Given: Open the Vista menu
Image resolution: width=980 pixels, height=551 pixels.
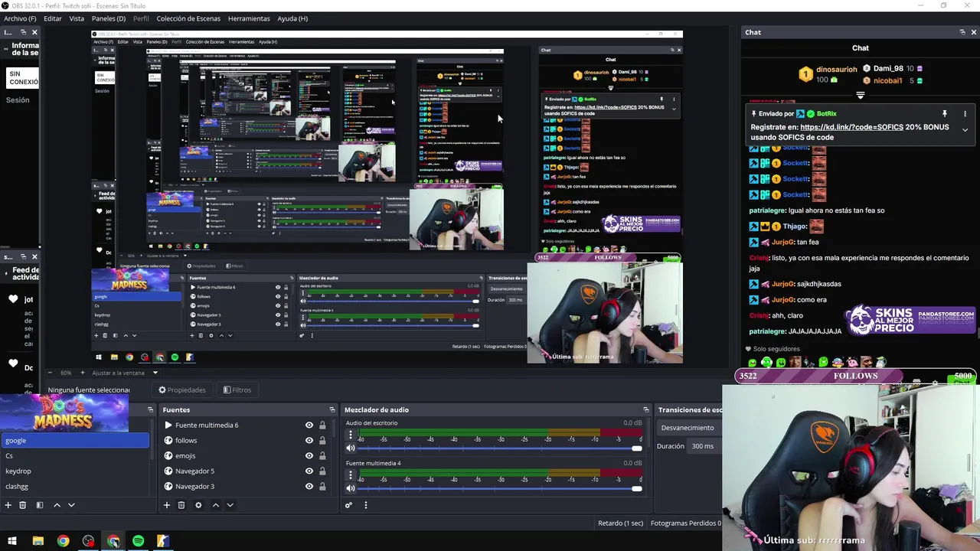Looking at the screenshot, I should click(77, 18).
